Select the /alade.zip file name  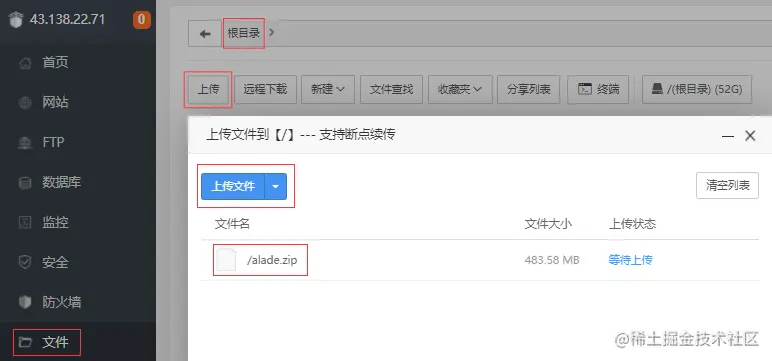(x=272, y=260)
